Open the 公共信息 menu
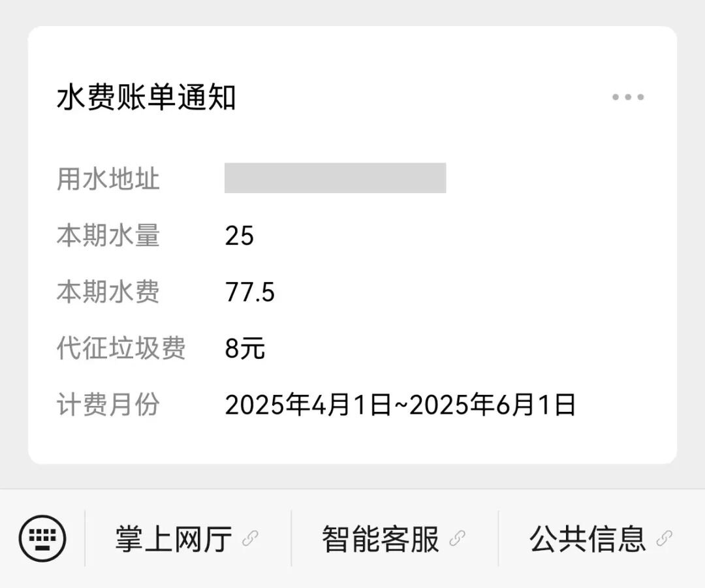 click(x=587, y=539)
